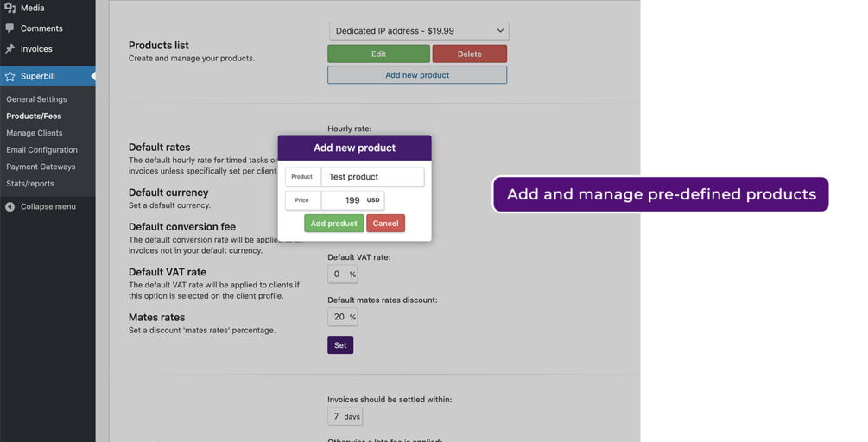This screenshot has width=868, height=442.
Task: Click the Add new product button
Action: point(417,75)
